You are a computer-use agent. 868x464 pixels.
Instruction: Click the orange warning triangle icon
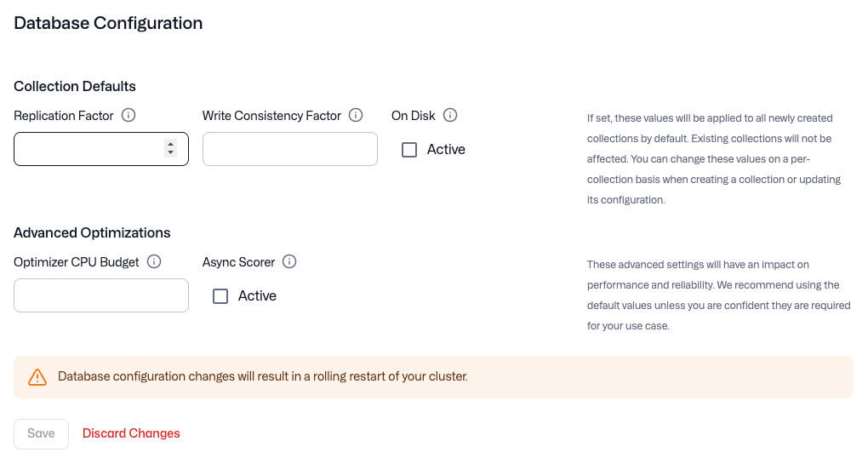point(37,376)
